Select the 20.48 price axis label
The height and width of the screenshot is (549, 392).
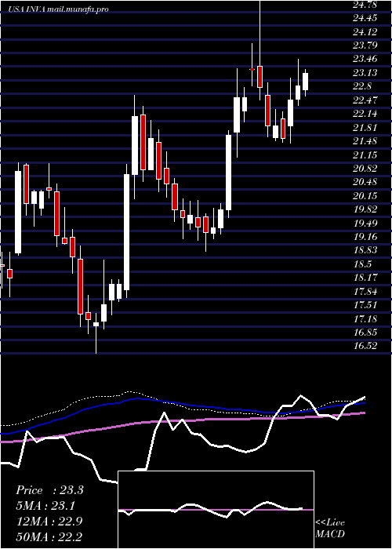coord(365,182)
